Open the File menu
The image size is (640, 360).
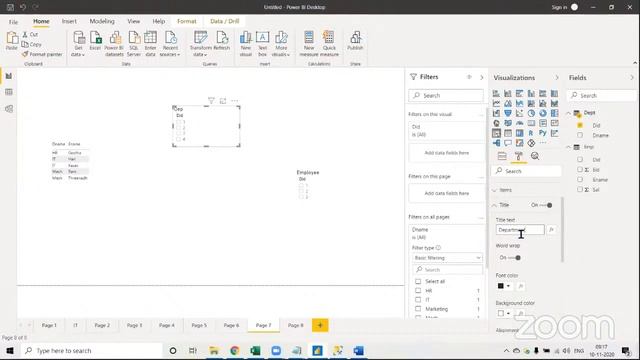point(13,22)
